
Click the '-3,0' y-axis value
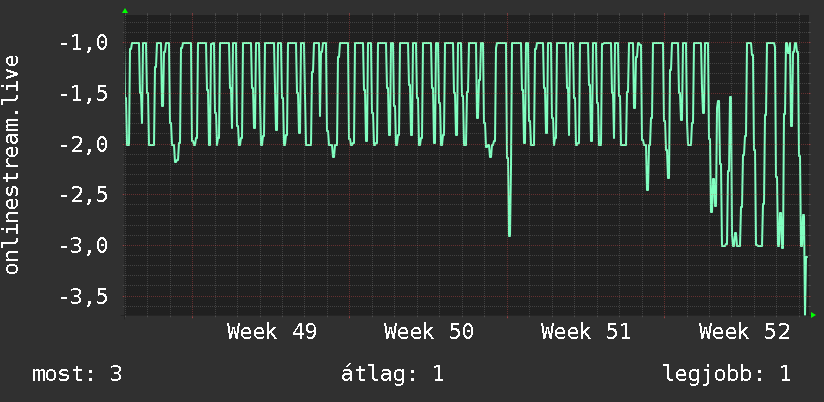(84, 246)
